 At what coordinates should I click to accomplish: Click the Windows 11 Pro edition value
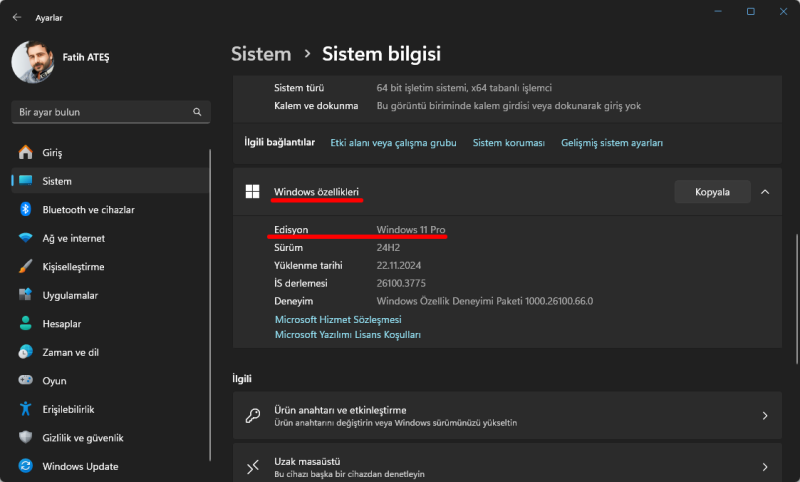point(411,230)
